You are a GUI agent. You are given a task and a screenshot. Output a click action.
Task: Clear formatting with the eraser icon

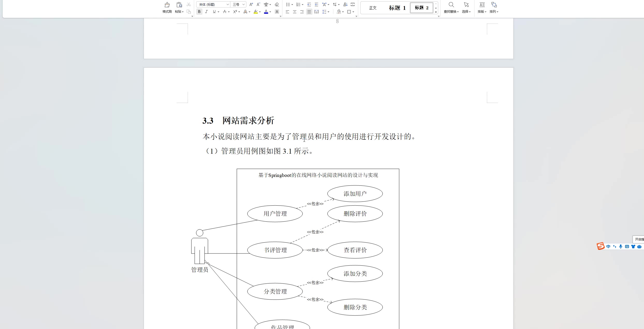pos(277,4)
